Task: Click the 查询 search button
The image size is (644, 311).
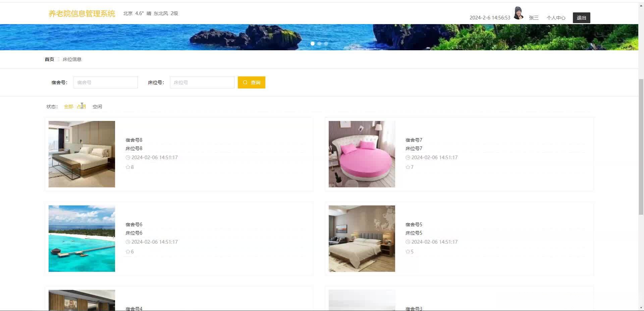Action: pyautogui.click(x=252, y=82)
